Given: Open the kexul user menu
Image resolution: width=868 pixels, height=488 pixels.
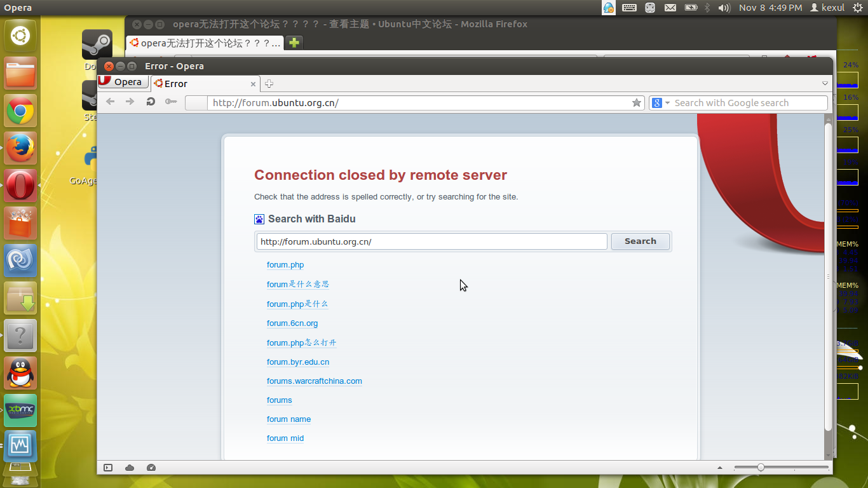Looking at the screenshot, I should click(x=827, y=8).
